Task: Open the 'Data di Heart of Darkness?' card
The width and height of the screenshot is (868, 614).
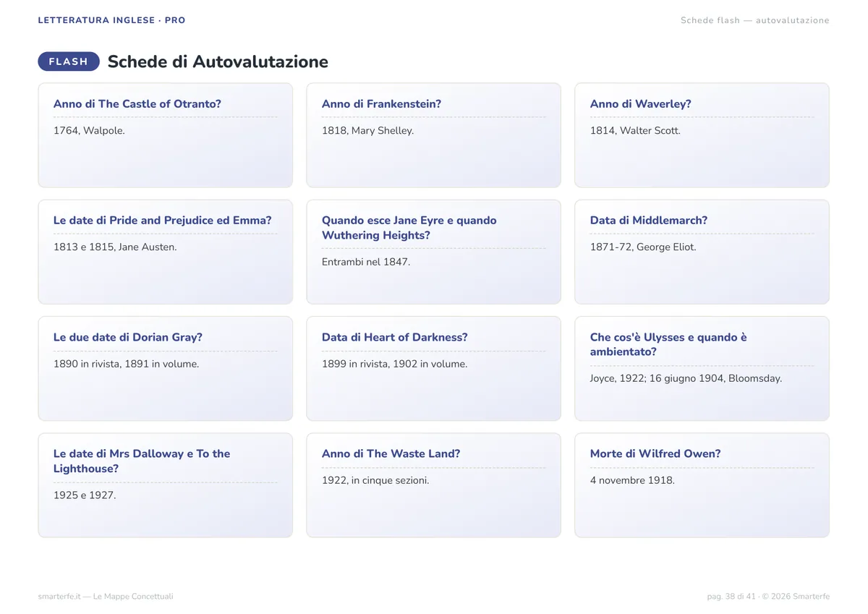Action: point(434,369)
